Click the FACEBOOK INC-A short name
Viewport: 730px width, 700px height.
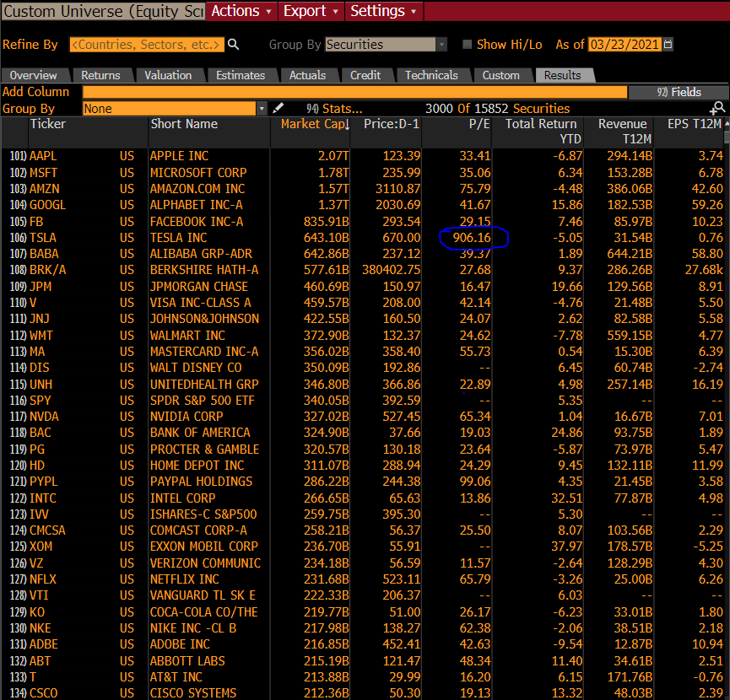pos(197,222)
